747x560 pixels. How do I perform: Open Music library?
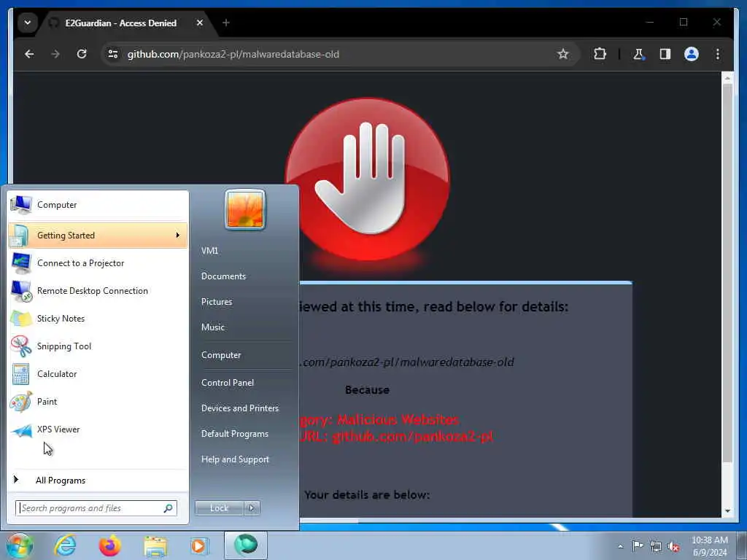point(213,327)
